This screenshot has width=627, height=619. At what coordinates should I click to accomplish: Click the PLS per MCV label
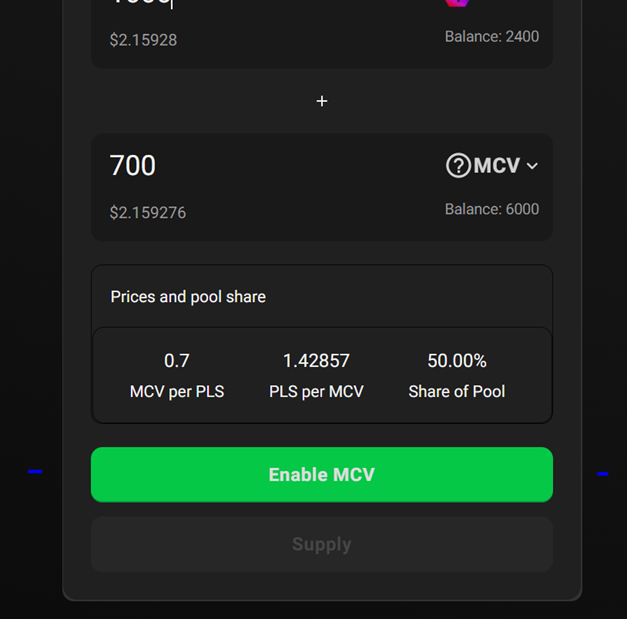[316, 391]
